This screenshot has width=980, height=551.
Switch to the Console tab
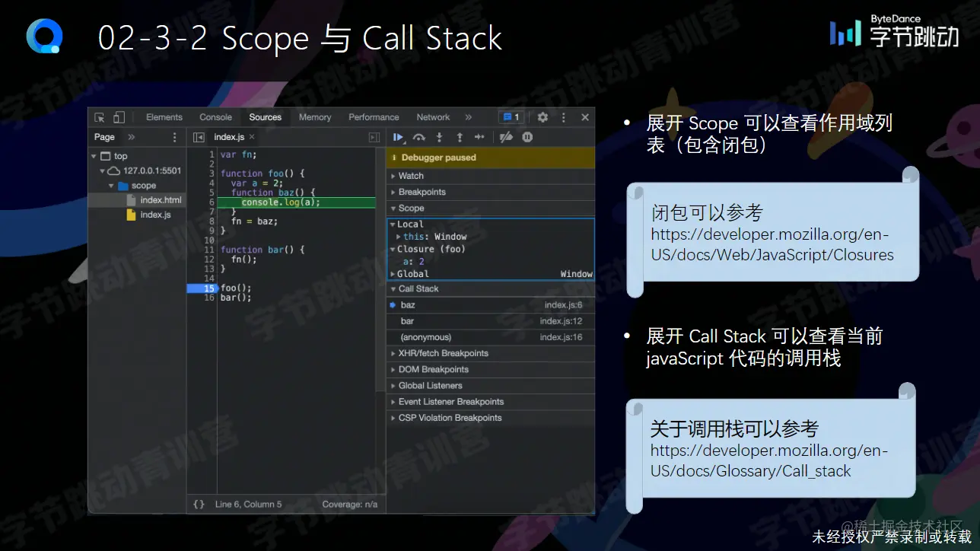coord(216,117)
